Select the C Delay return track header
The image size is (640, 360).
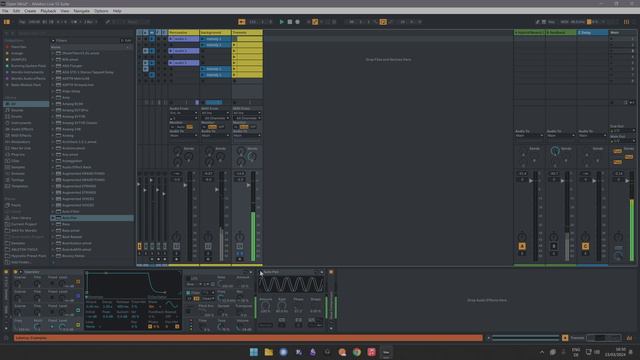592,32
